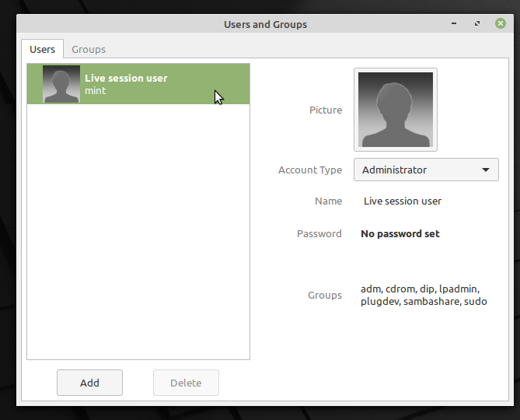The image size is (520, 420).
Task: Click the 'Users and Groups' title bar
Action: pos(265,24)
